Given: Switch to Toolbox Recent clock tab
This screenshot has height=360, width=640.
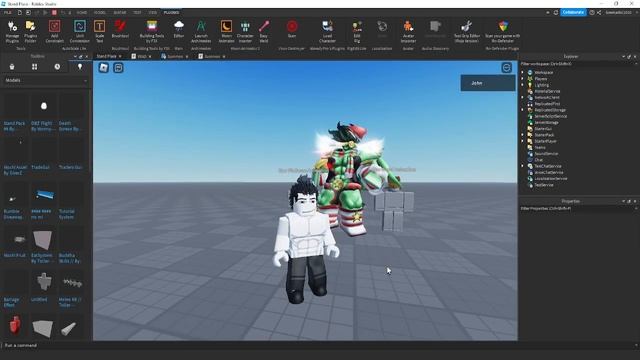Looking at the screenshot, I should tap(57, 67).
